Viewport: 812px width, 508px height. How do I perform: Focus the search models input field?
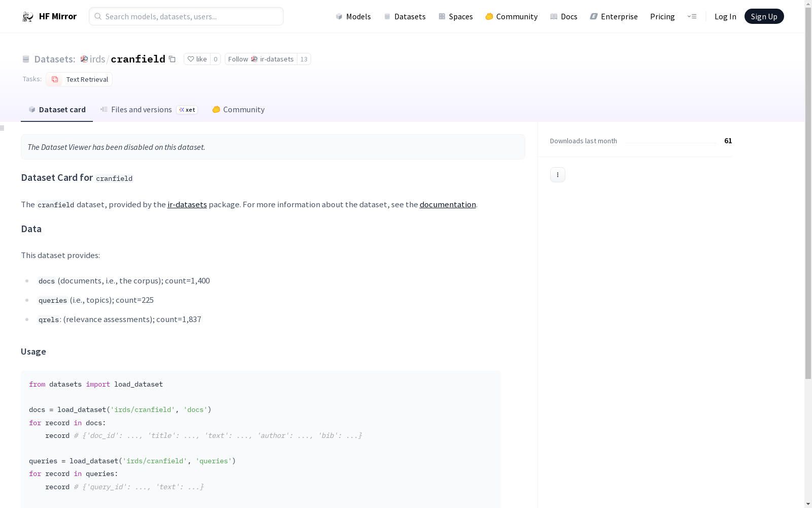(x=186, y=16)
